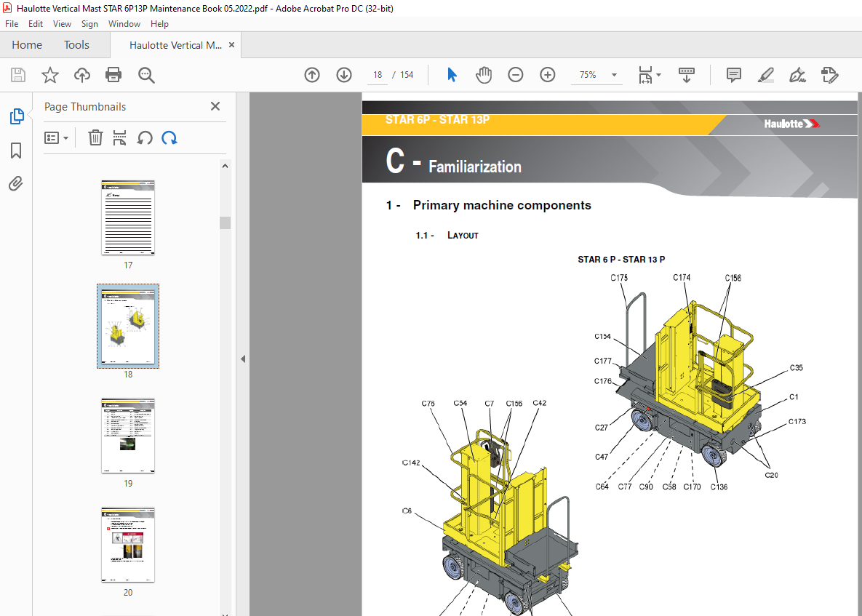Click the C42 label in diagram
This screenshot has width=862, height=616.
539,403
